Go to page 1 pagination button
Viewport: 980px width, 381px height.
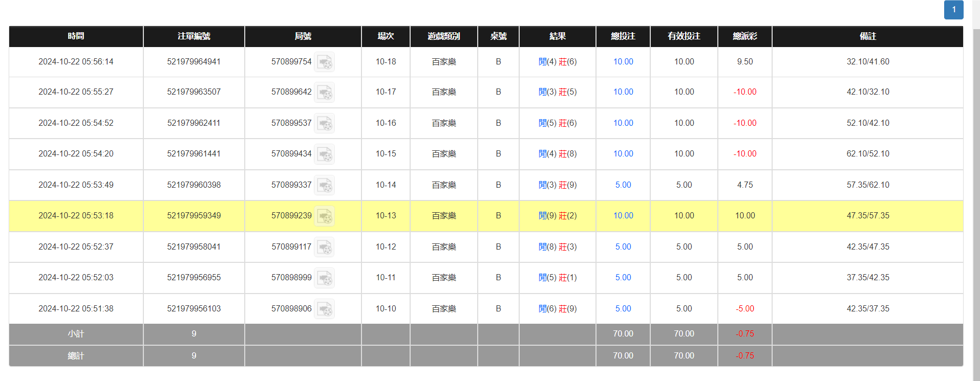[x=953, y=10]
